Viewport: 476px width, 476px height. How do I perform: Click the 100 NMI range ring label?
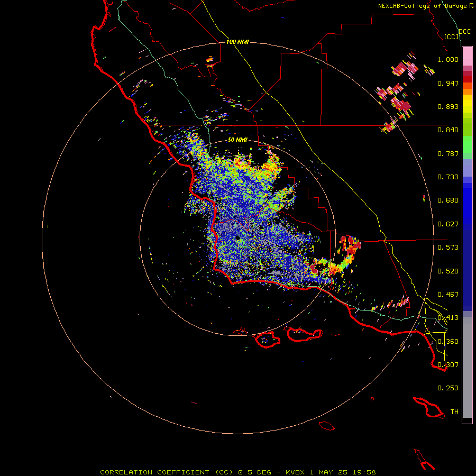click(237, 42)
